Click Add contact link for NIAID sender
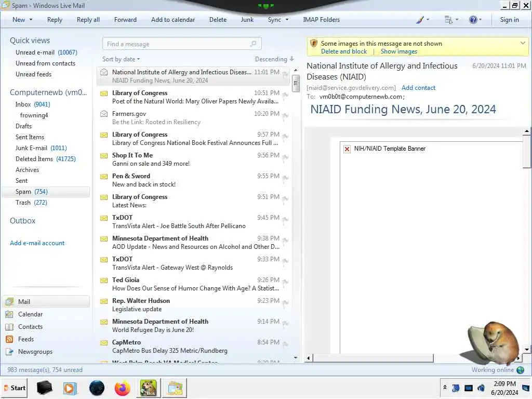The width and height of the screenshot is (532, 399). (418, 88)
